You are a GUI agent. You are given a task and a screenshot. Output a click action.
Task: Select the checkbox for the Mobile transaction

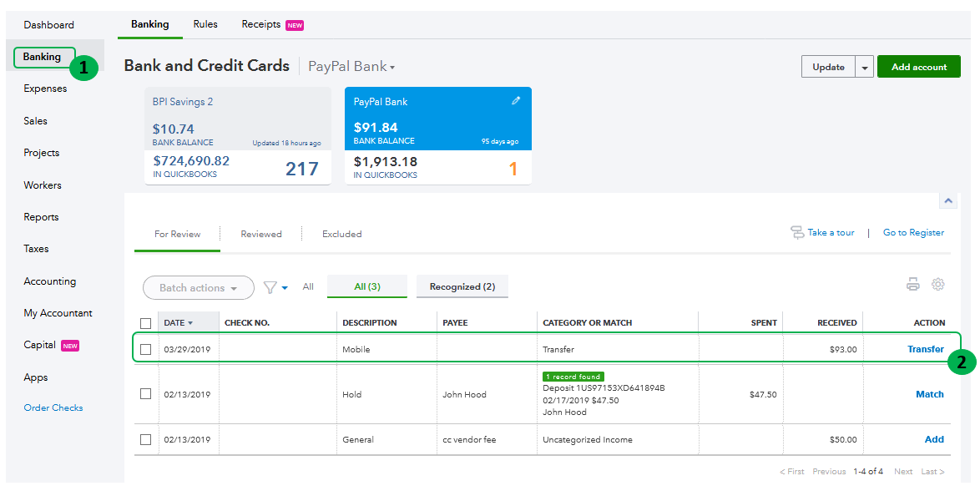pyautogui.click(x=146, y=349)
